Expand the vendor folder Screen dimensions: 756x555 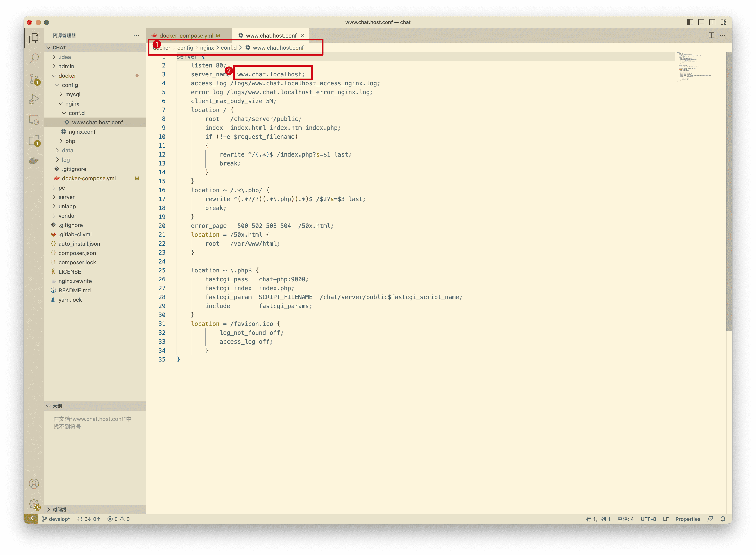point(95,216)
